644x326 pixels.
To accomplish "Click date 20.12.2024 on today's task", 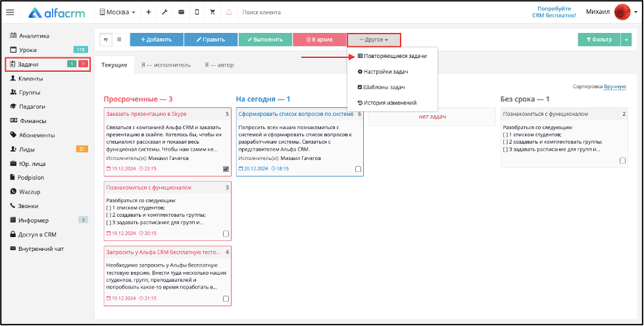I will [x=253, y=169].
